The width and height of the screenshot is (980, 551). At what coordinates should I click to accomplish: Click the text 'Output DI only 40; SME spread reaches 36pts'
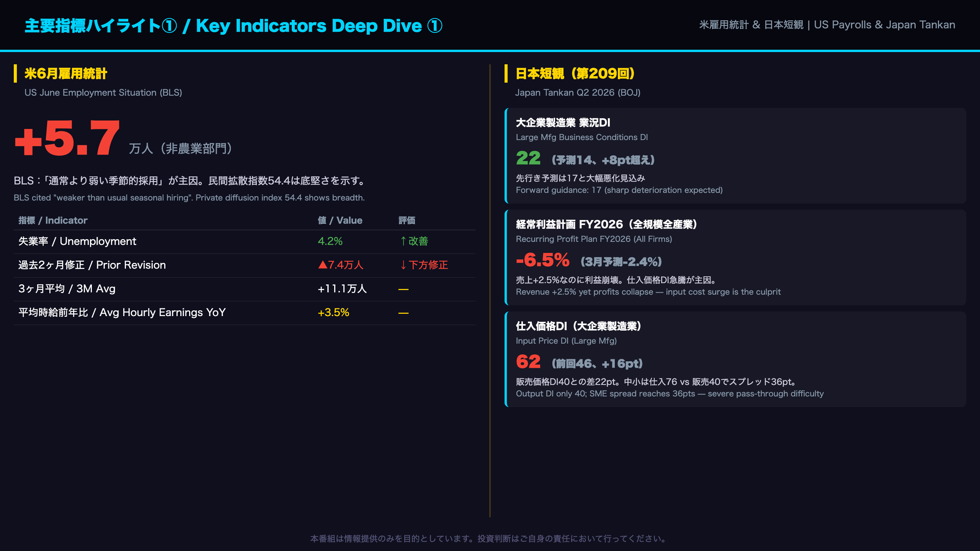[605, 394]
